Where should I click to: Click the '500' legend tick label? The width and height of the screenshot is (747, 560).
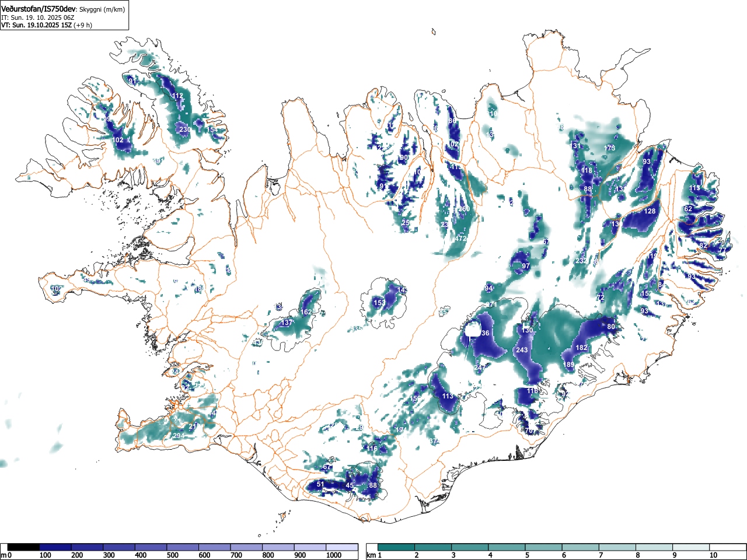[x=172, y=555]
